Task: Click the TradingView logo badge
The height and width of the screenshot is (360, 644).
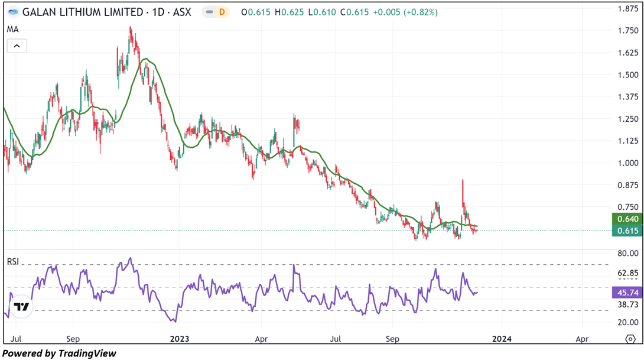Action: tap(21, 306)
